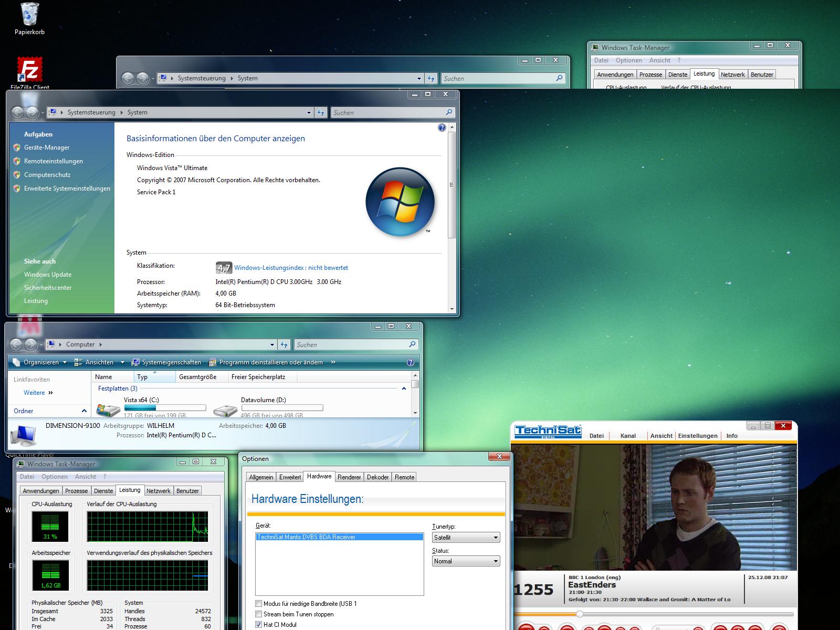Expand the Status Normal dropdown

click(x=466, y=561)
